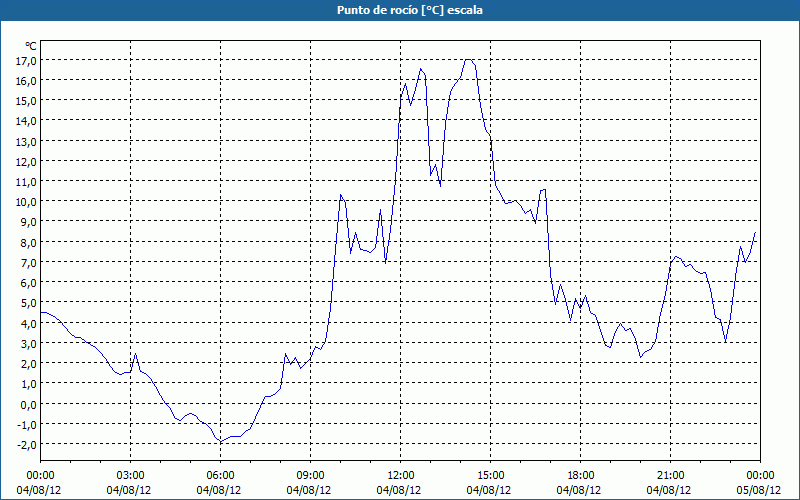Click the 6,0 y-axis value
Image resolution: width=800 pixels, height=500 pixels.
click(x=28, y=283)
